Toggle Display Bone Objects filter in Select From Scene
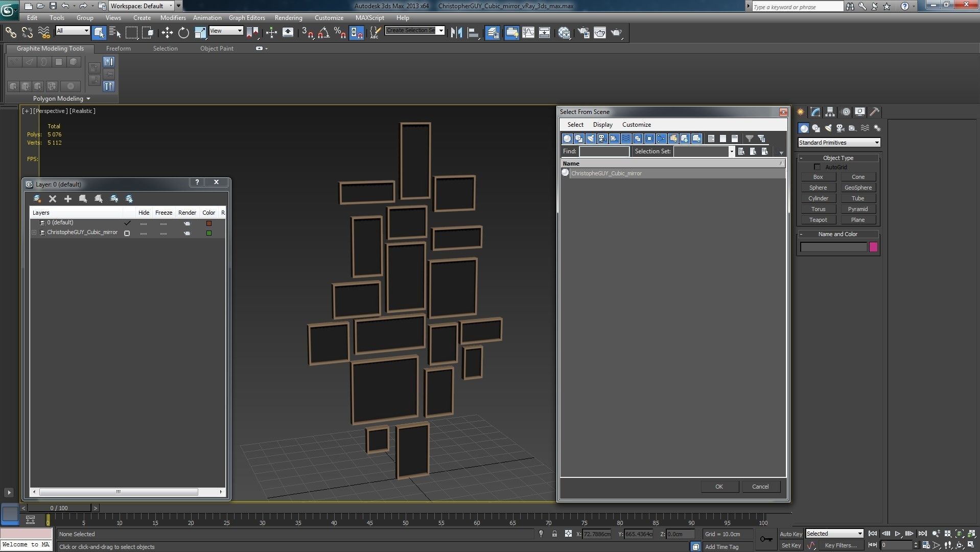980x552 pixels. tap(661, 139)
